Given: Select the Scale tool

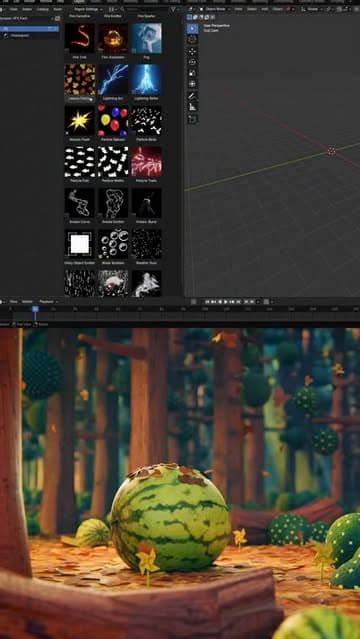Looking at the screenshot, I should (192, 73).
